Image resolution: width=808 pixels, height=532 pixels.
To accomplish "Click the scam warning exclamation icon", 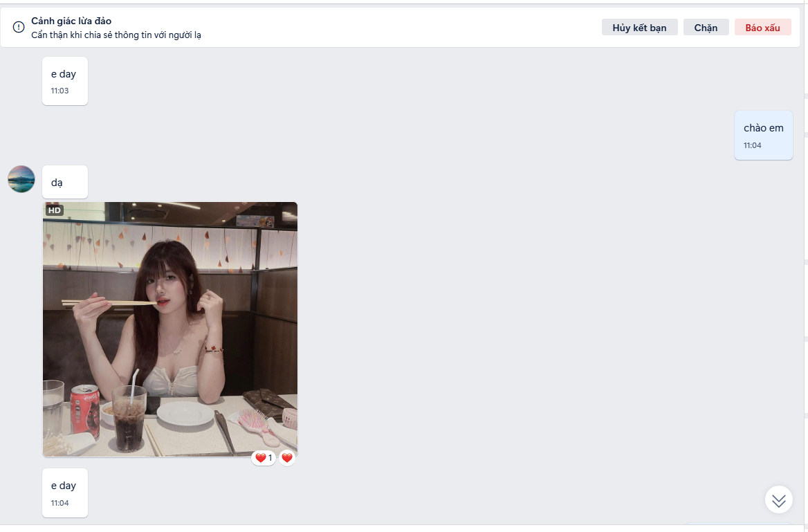I will click(x=19, y=27).
